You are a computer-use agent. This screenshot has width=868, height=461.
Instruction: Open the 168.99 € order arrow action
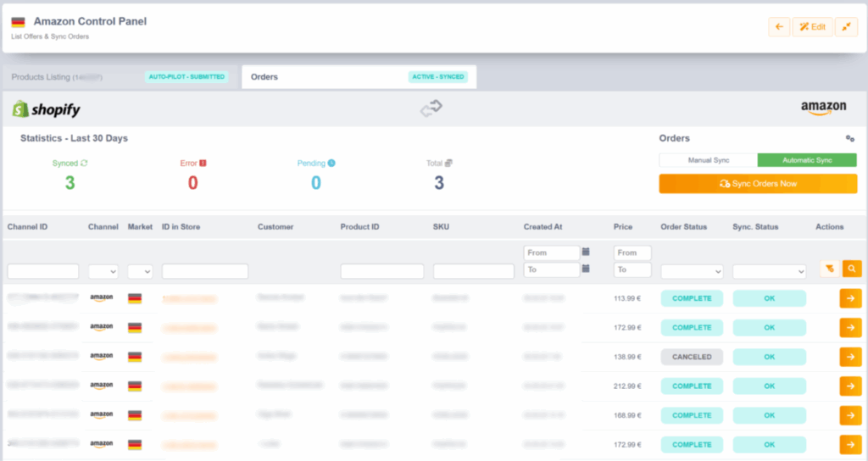(x=851, y=415)
